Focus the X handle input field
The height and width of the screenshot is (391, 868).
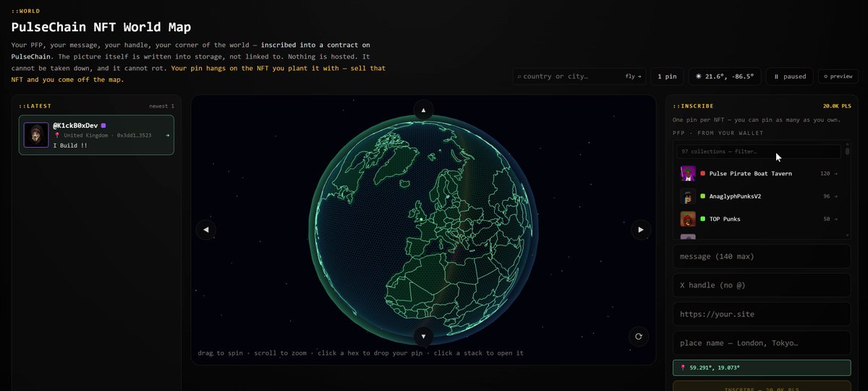[x=762, y=285]
